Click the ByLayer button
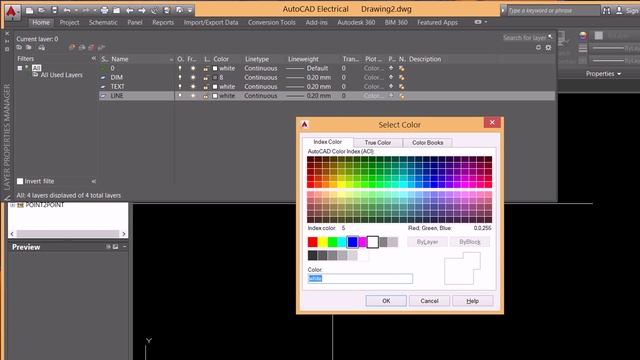This screenshot has width=640, height=360. [x=427, y=242]
